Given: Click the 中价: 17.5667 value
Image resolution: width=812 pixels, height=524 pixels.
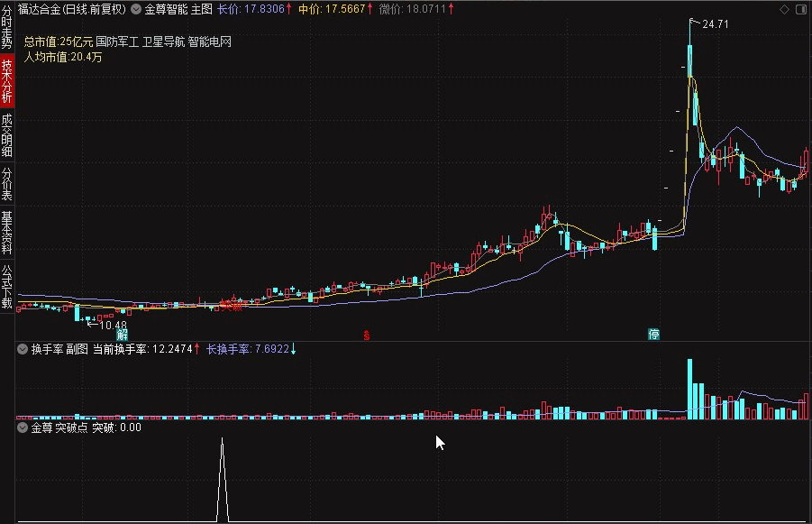Looking at the screenshot, I should [x=332, y=9].
